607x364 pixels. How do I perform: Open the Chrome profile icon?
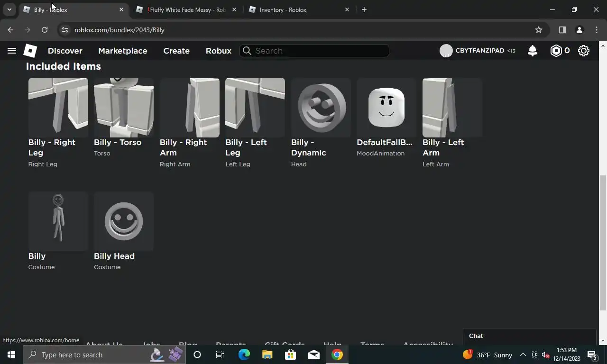pos(579,30)
